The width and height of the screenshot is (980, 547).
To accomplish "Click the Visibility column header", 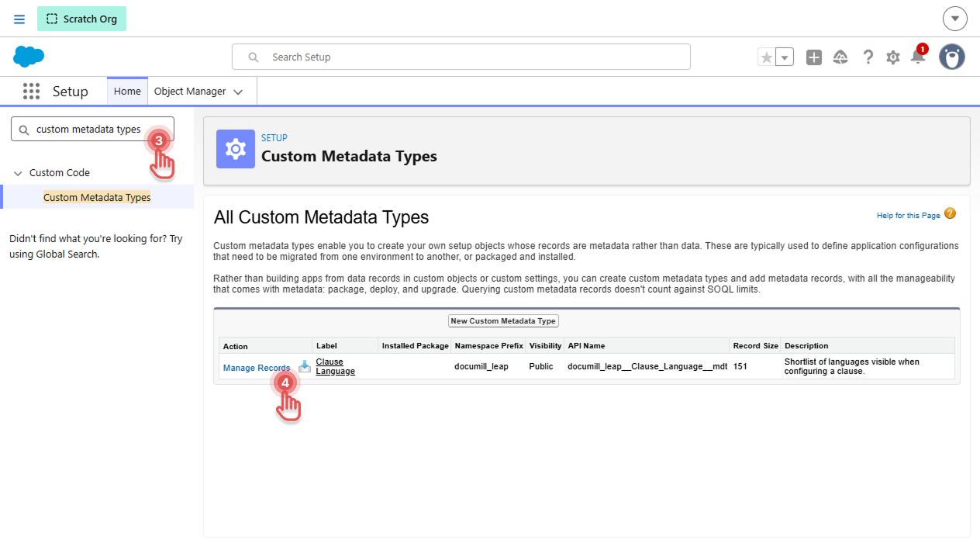I will 546,346.
